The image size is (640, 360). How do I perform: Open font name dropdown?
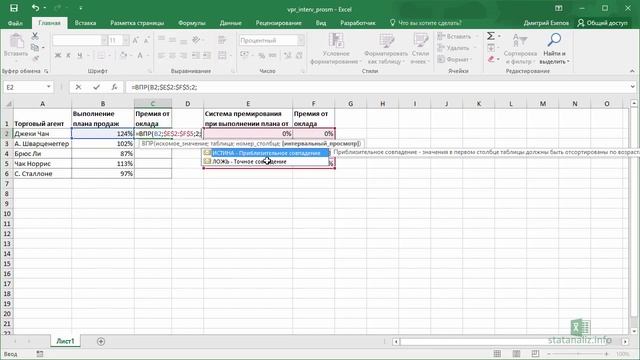pyautogui.click(x=104, y=40)
